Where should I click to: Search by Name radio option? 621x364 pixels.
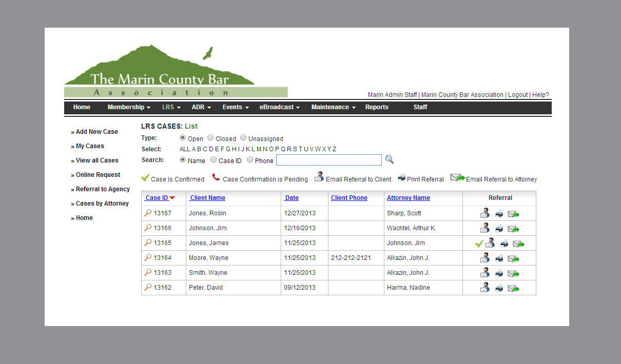[183, 160]
